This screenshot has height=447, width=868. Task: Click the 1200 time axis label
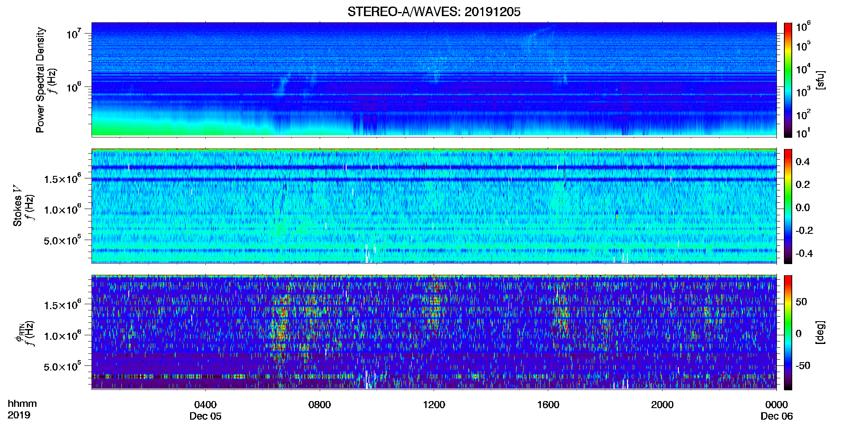(434, 405)
